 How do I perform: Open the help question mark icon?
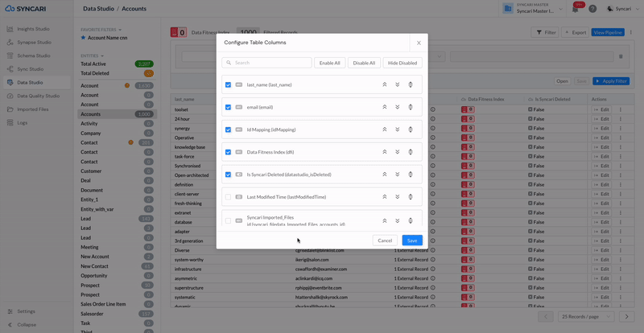592,9
